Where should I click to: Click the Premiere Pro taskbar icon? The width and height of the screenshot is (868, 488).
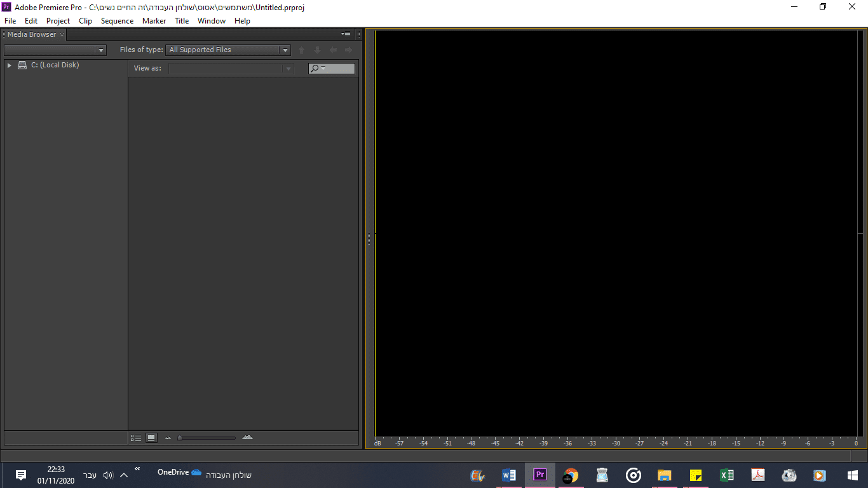[540, 475]
